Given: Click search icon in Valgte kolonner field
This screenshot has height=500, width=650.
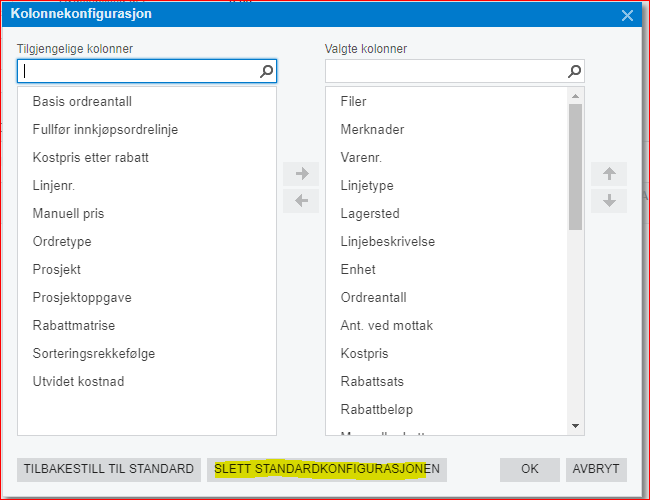Looking at the screenshot, I should (574, 71).
